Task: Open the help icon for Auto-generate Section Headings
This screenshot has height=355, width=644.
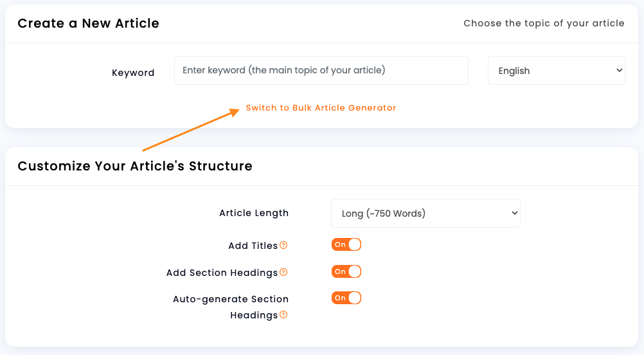Action: 283,314
